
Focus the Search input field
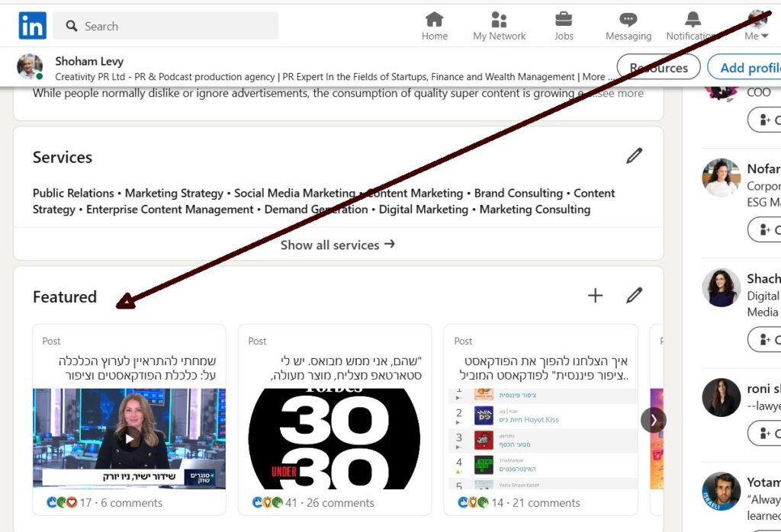coord(166,26)
